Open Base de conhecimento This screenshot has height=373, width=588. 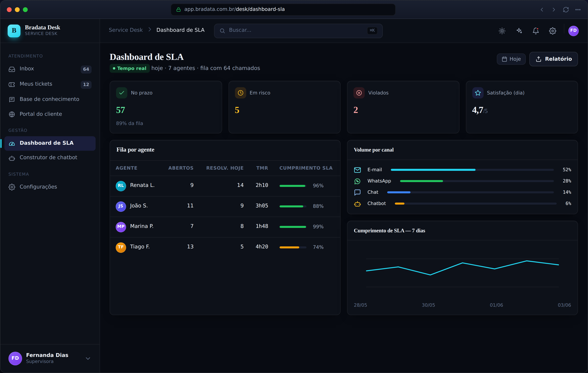(50, 99)
